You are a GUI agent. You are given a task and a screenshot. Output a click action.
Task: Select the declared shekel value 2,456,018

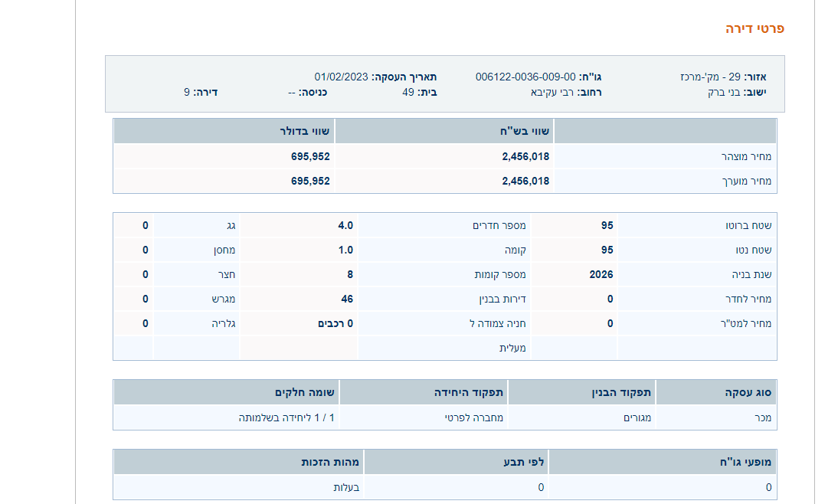tap(525, 156)
